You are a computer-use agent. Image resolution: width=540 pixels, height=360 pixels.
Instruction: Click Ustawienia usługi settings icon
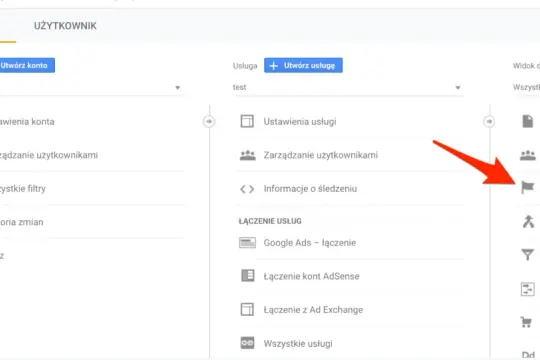click(x=247, y=121)
